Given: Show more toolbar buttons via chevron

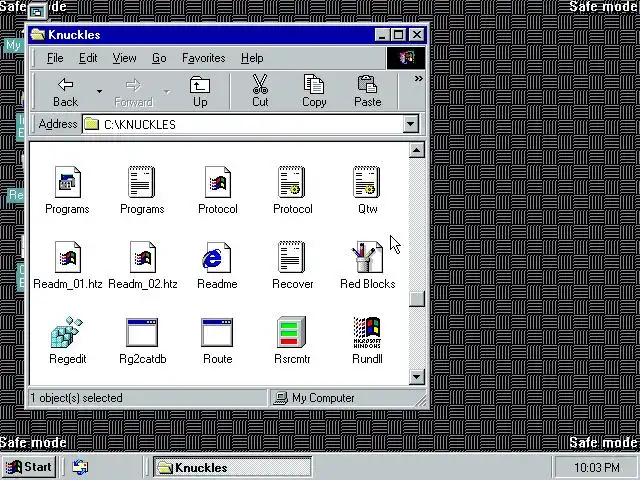Looking at the screenshot, I should [418, 78].
